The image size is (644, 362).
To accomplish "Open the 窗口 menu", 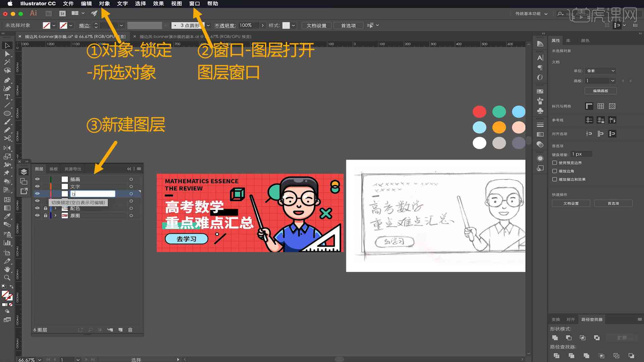I will click(x=195, y=4).
